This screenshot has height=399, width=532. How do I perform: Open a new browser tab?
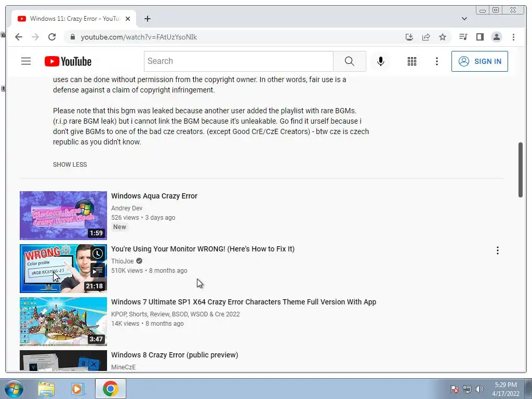click(x=147, y=19)
